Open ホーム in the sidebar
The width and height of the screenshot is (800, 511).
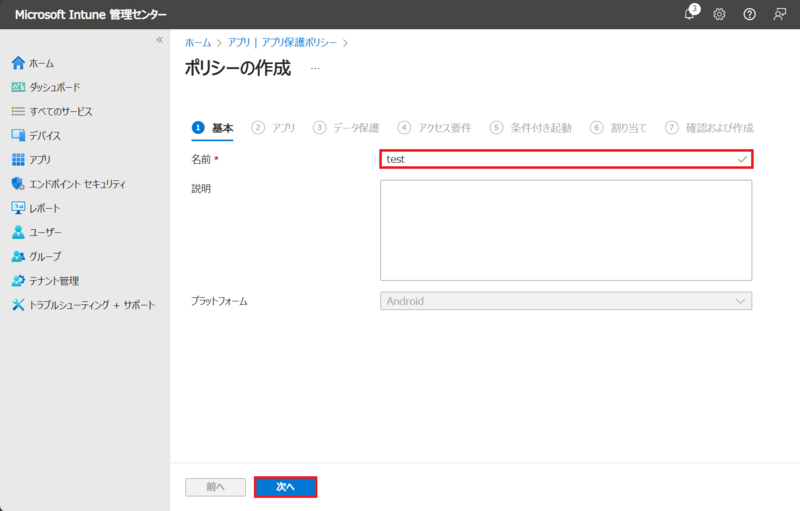pos(41,63)
